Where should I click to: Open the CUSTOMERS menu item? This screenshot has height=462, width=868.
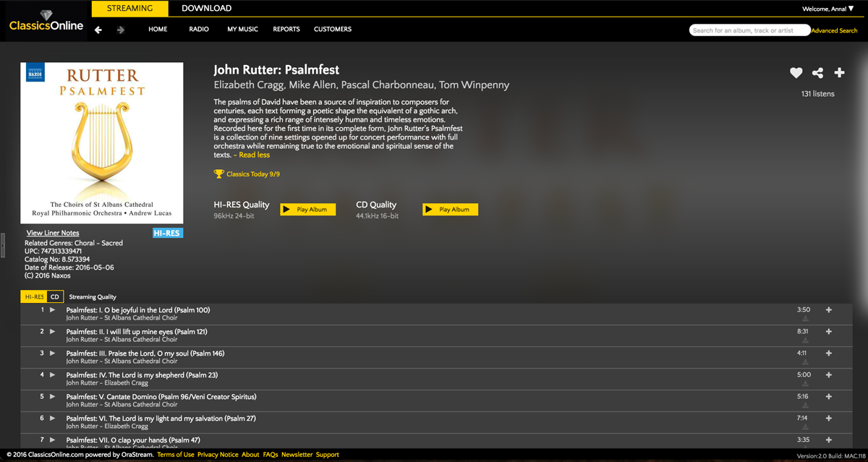pos(333,30)
